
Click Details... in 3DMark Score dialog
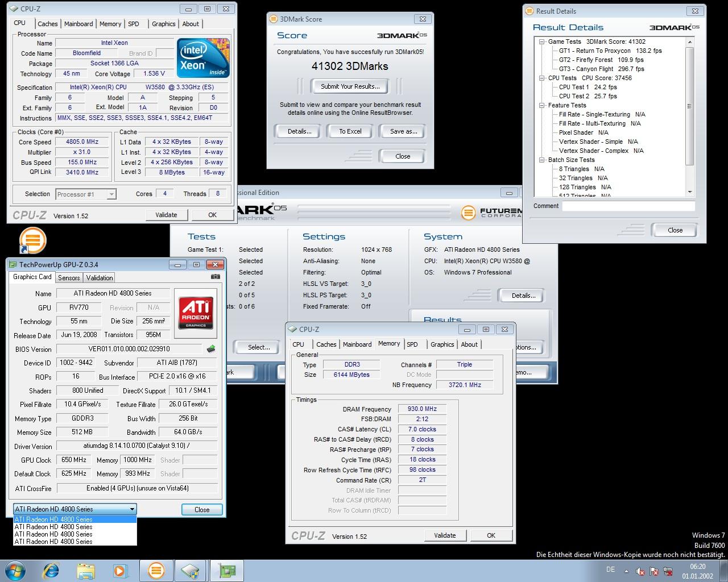[x=299, y=131]
